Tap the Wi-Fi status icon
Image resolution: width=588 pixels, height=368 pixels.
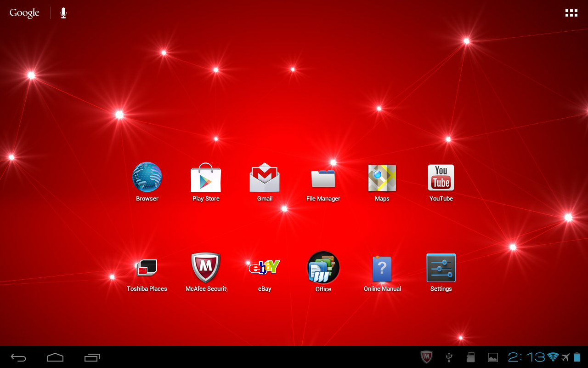pyautogui.click(x=553, y=357)
